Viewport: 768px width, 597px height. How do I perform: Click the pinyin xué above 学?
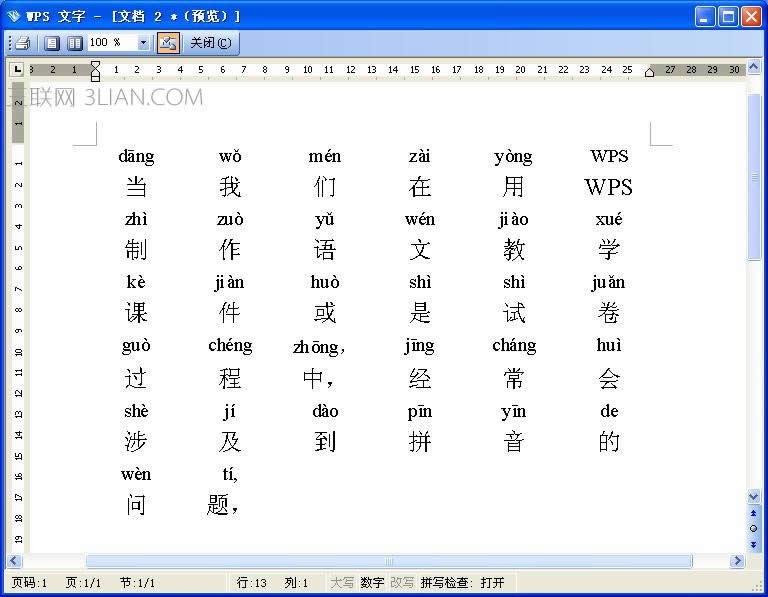(609, 219)
